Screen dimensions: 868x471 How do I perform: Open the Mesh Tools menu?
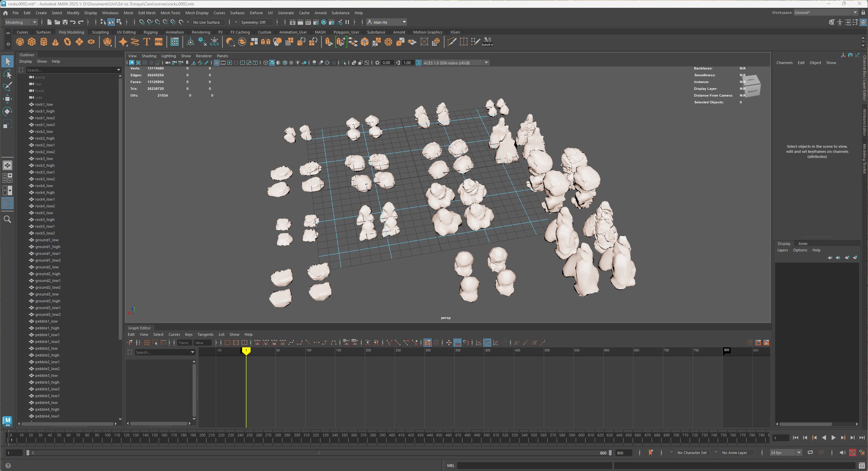[170, 13]
